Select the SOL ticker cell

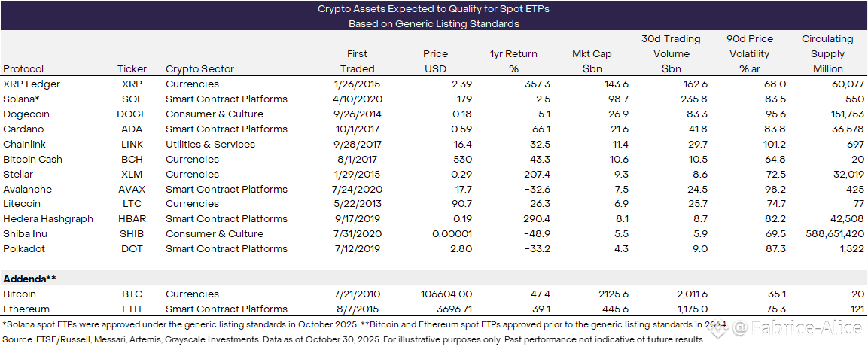(x=132, y=99)
